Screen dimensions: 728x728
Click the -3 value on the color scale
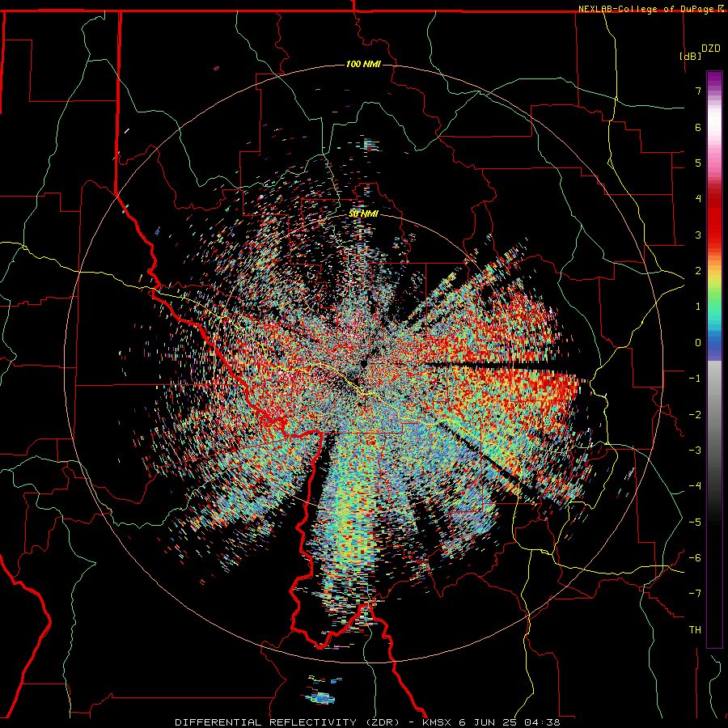click(695, 451)
